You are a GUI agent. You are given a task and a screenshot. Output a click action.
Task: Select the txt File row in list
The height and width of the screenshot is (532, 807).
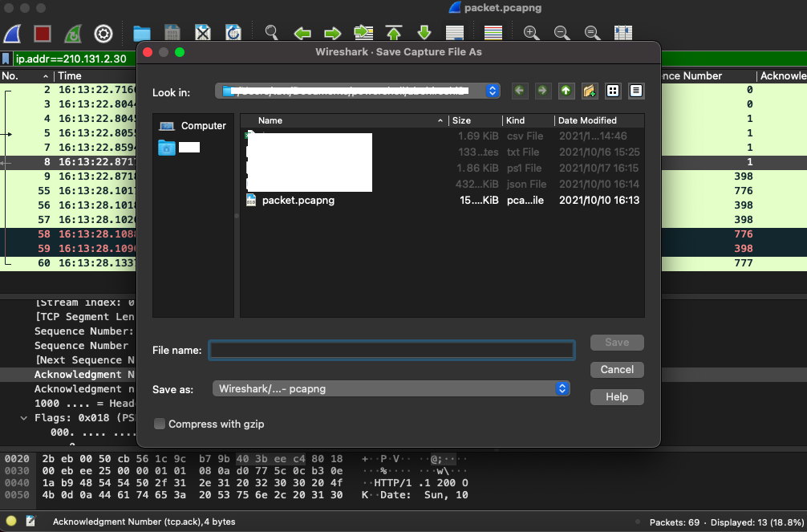pos(443,152)
